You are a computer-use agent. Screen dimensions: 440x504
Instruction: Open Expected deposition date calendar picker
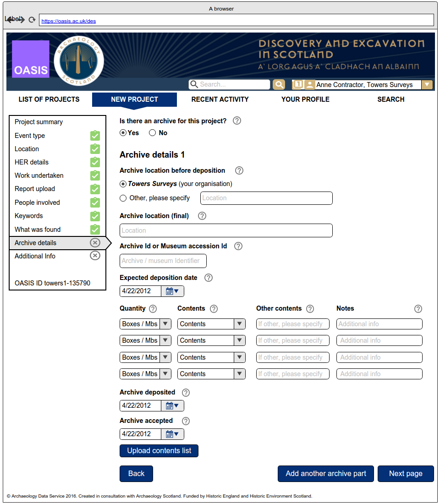point(172,291)
